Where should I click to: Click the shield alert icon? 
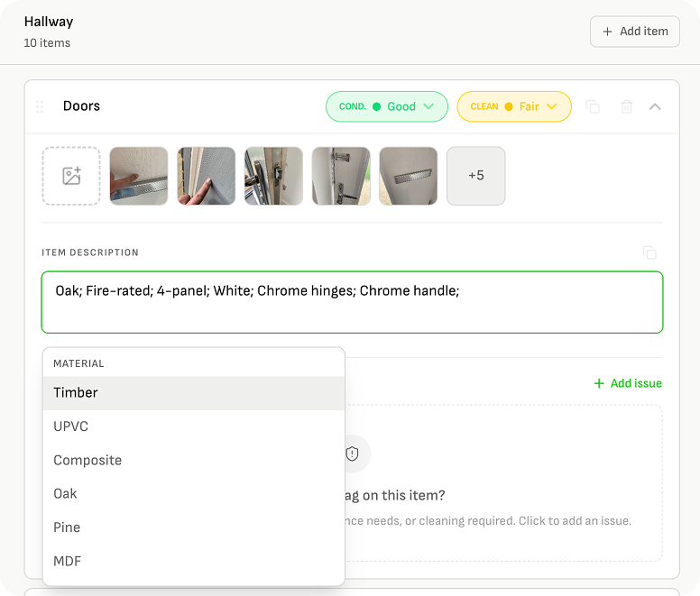click(353, 454)
